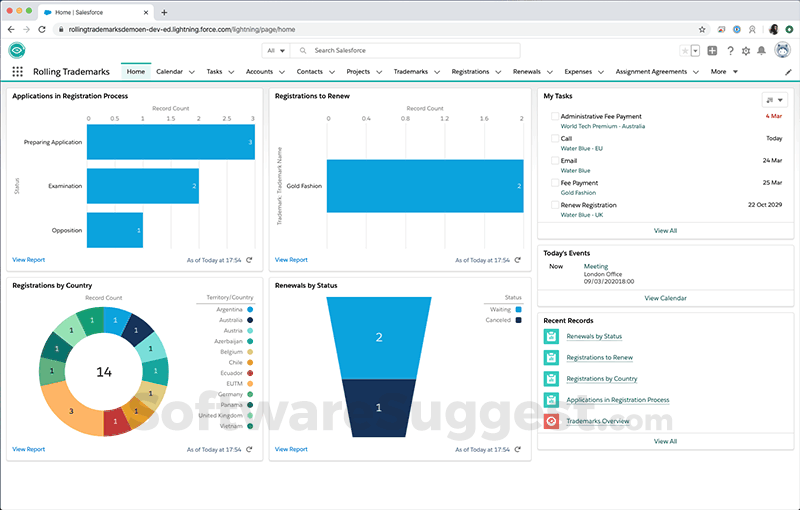The height and width of the screenshot is (510, 800).
Task: Click the Global Actions plus icon
Action: (x=712, y=50)
